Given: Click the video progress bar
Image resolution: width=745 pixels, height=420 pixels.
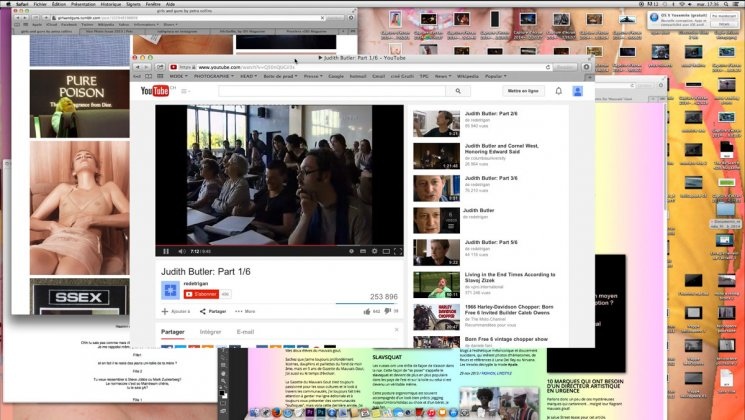Looking at the screenshot, I should click(280, 244).
